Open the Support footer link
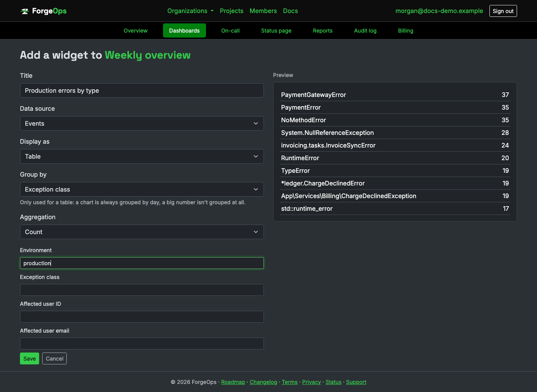This screenshot has width=537, height=392. click(356, 382)
